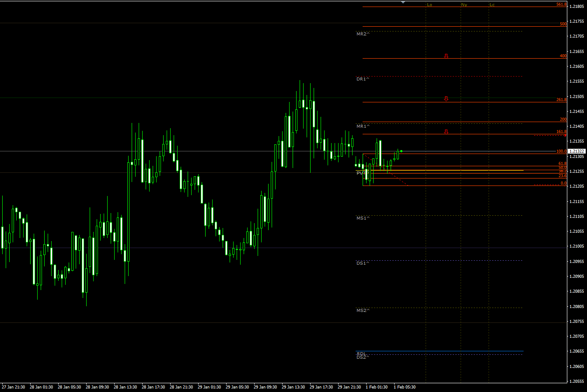Click the 29 Jan 01:30 time label
The height and width of the screenshot is (392, 587).
(210, 387)
